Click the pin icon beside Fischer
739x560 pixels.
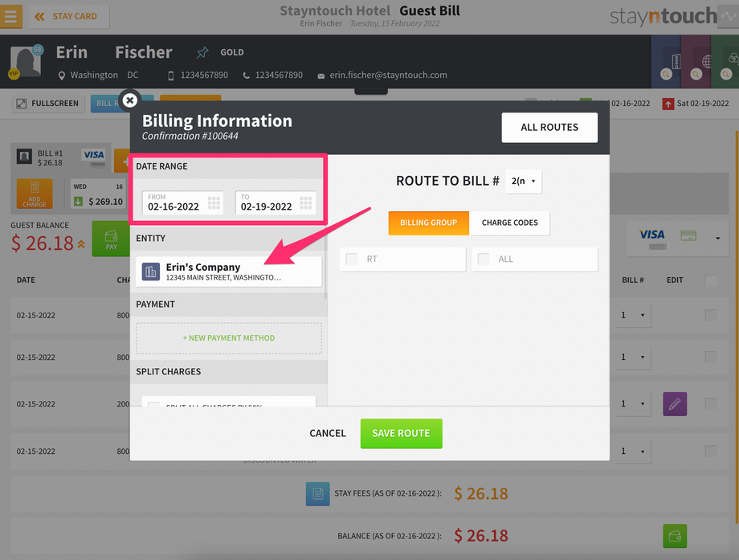pyautogui.click(x=202, y=52)
